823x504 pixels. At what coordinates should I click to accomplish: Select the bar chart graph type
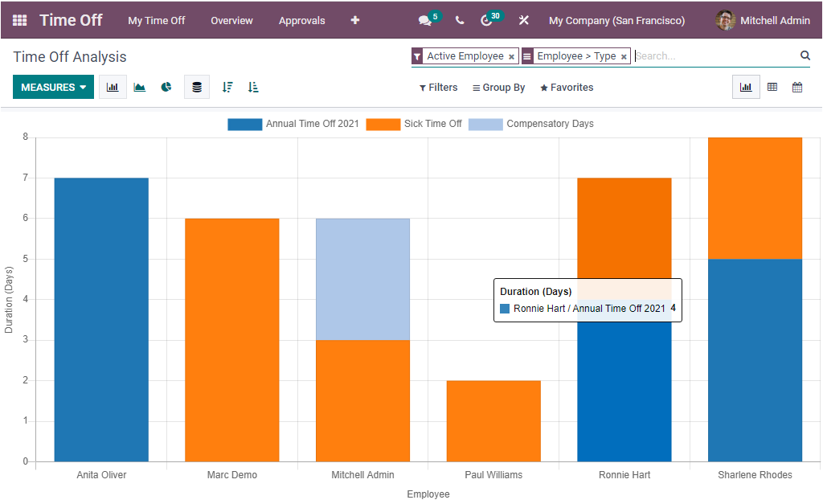coord(113,87)
